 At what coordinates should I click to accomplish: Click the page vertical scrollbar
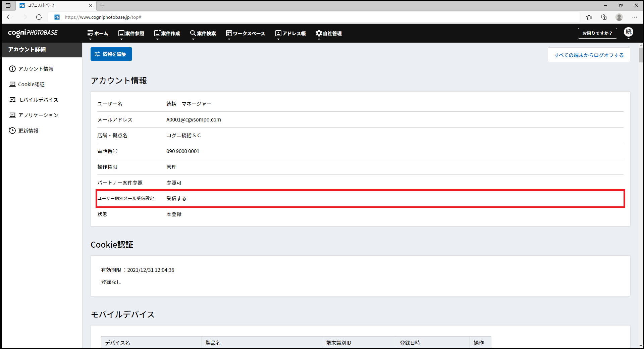pos(641,55)
